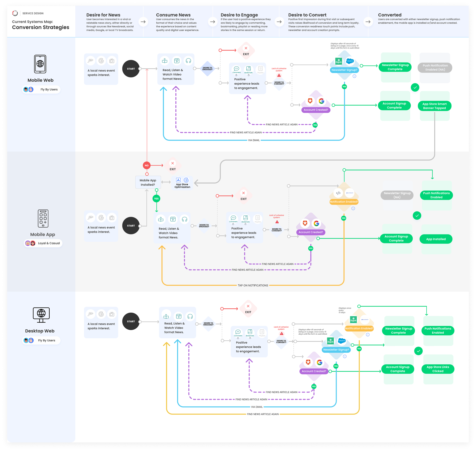Click the green checkmark in Mobile Web row

415,87
